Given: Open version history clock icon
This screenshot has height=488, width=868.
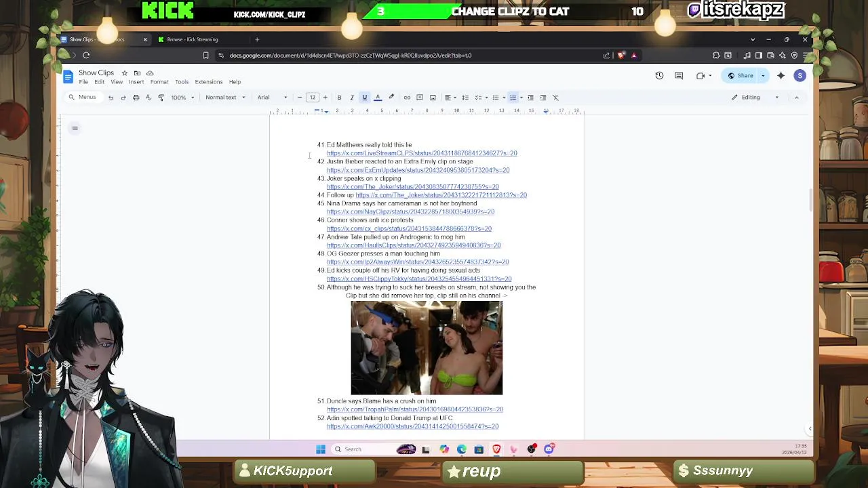Looking at the screenshot, I should (x=659, y=76).
